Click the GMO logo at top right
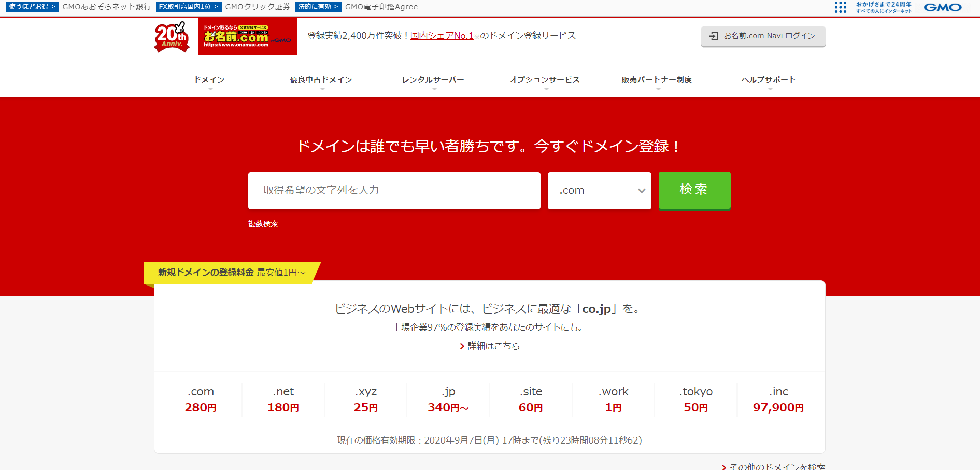 pos(943,7)
